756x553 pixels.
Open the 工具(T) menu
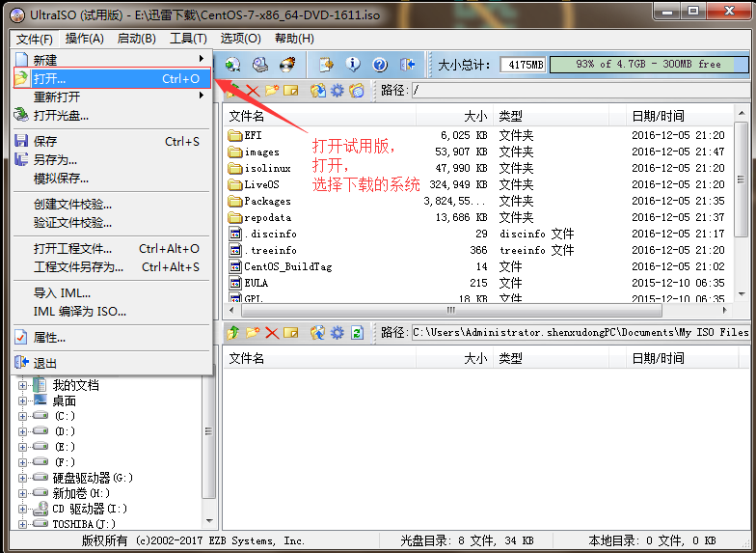[x=188, y=39]
